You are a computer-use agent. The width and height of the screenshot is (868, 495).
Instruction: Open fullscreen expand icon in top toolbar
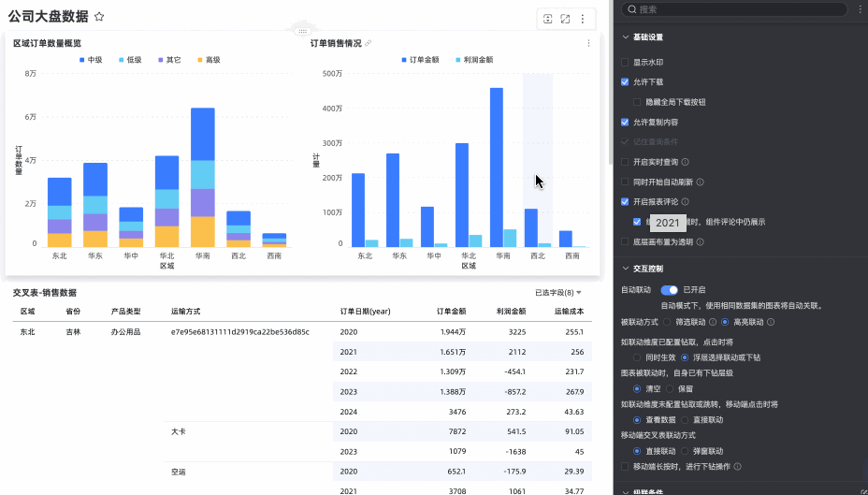(x=565, y=19)
